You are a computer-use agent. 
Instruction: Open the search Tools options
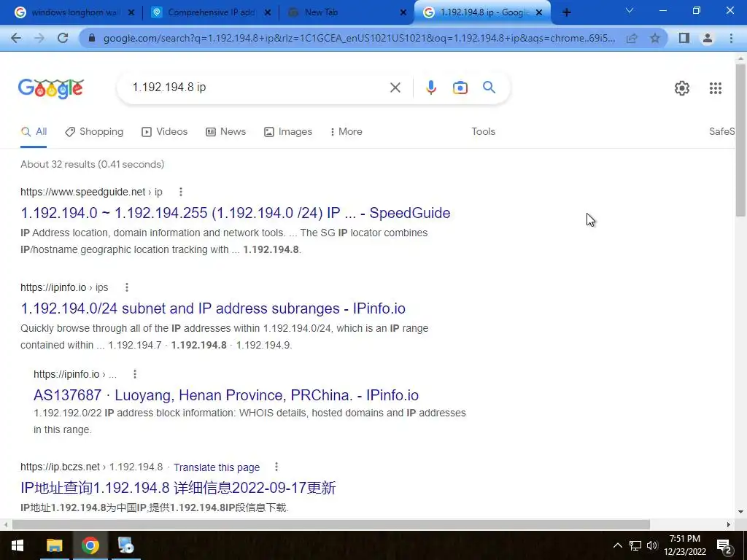(483, 132)
